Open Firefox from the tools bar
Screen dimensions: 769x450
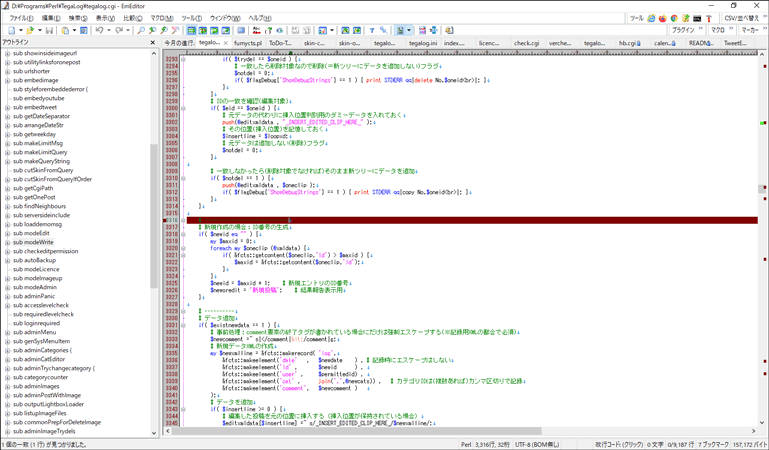pos(663,18)
